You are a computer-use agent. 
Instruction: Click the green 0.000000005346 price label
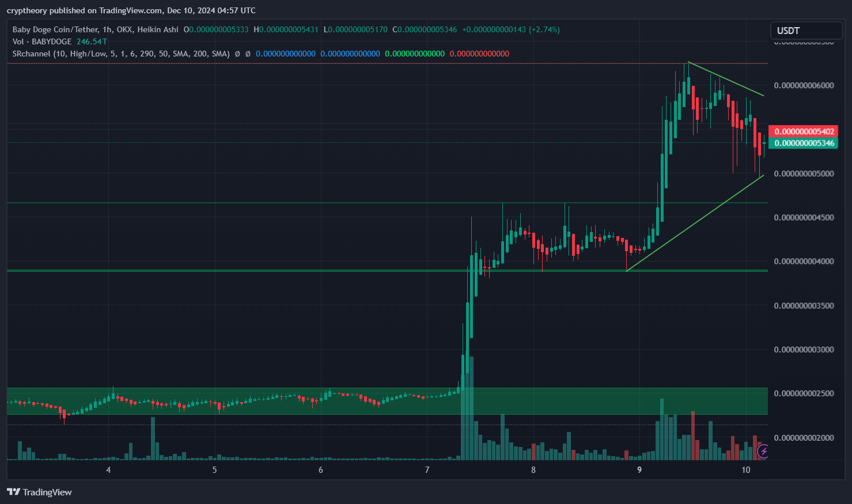tap(802, 143)
